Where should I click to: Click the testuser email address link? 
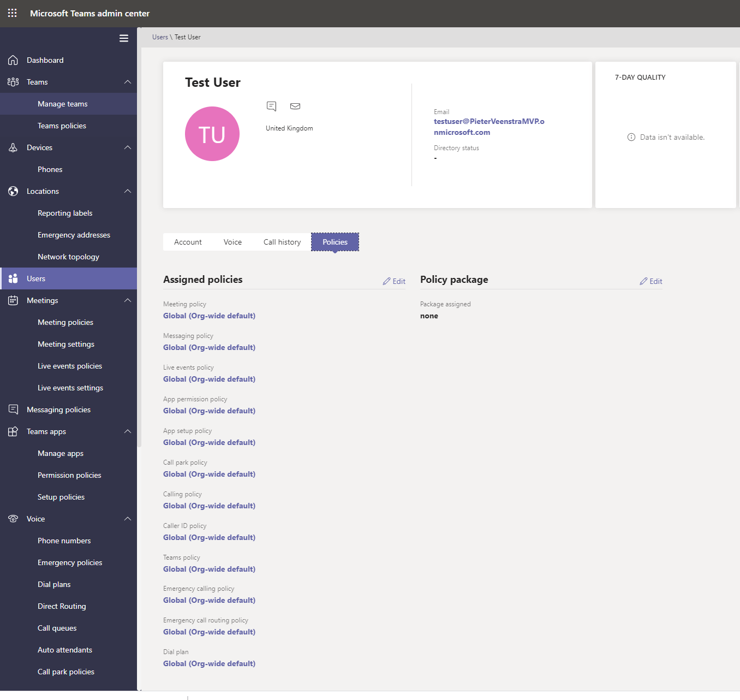tap(489, 127)
